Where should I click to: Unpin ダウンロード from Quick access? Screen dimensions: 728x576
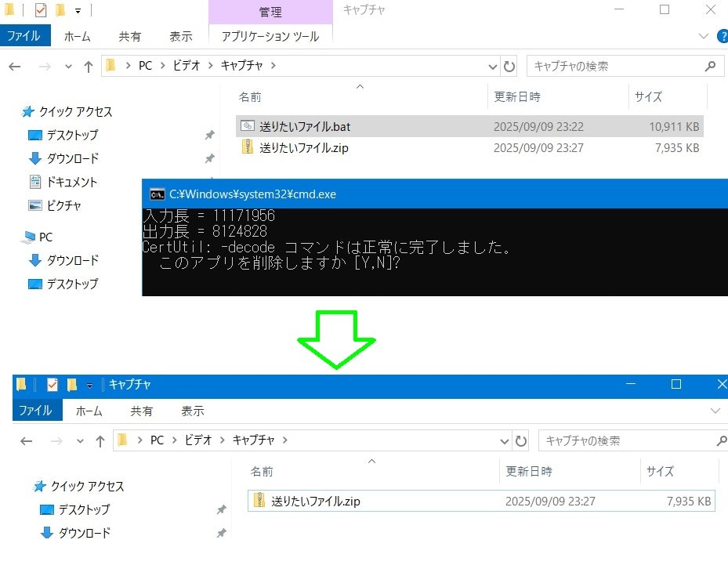[209, 158]
